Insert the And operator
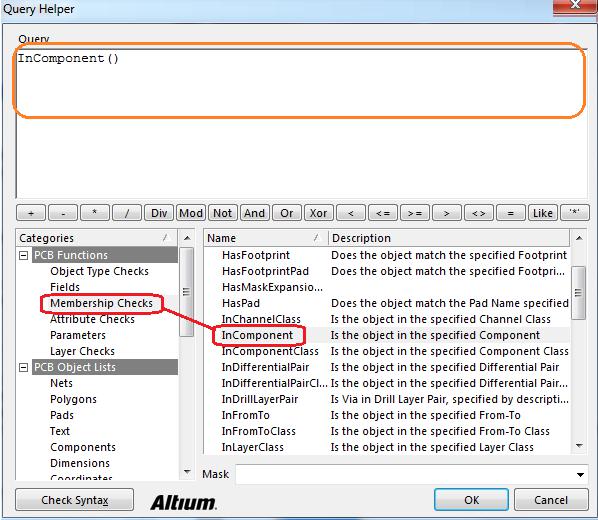Image resolution: width=598 pixels, height=520 pixels. (254, 213)
